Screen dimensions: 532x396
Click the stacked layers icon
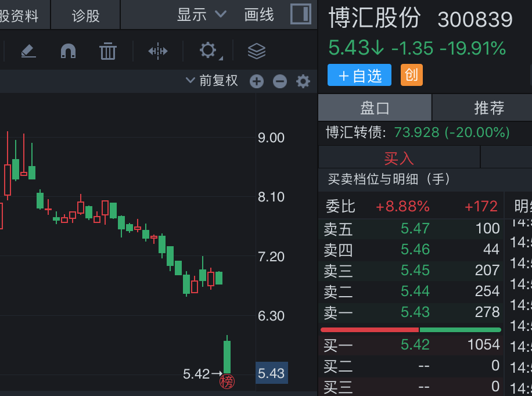[256, 51]
